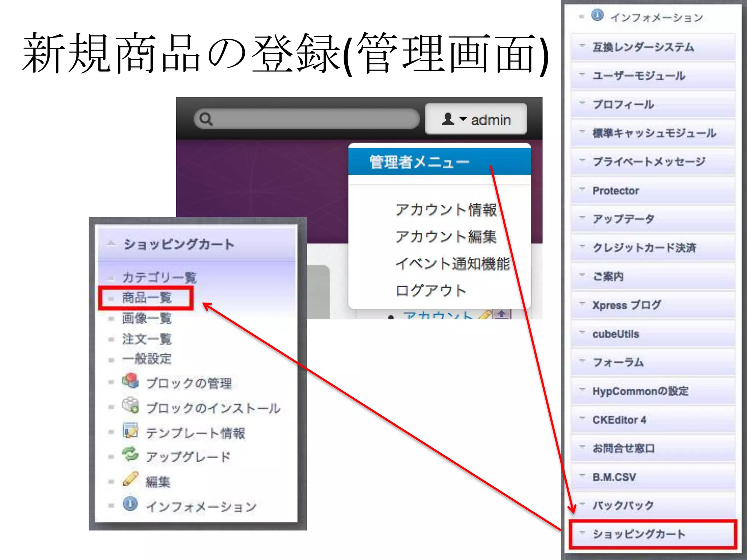Open 注文一覧 in the shopping cart panel

pyautogui.click(x=147, y=339)
